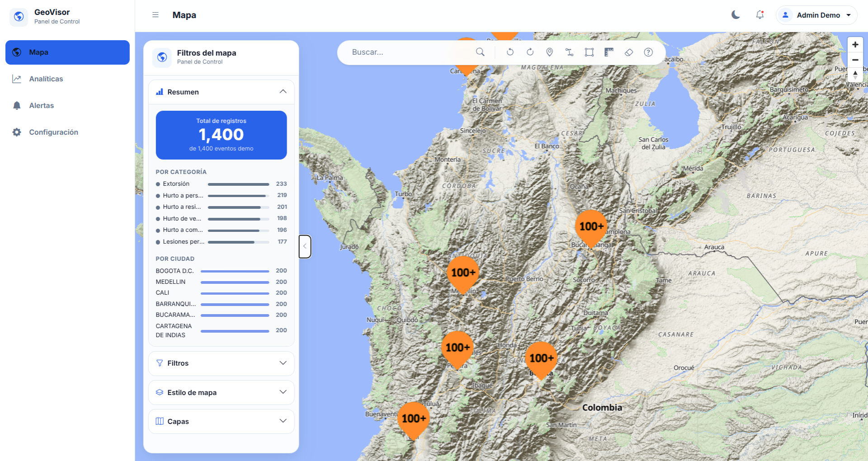Select the Extorsión category row
Screen dimensions: 868x461
pos(222,184)
